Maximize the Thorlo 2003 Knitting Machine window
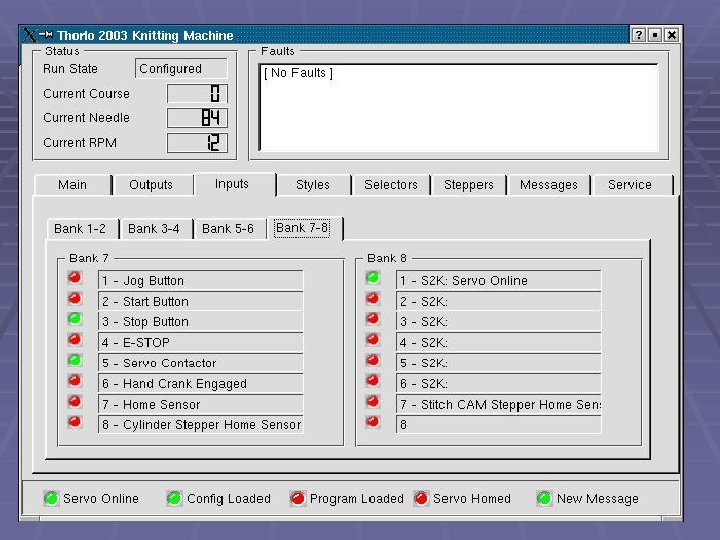This screenshot has height=540, width=720. click(x=655, y=35)
